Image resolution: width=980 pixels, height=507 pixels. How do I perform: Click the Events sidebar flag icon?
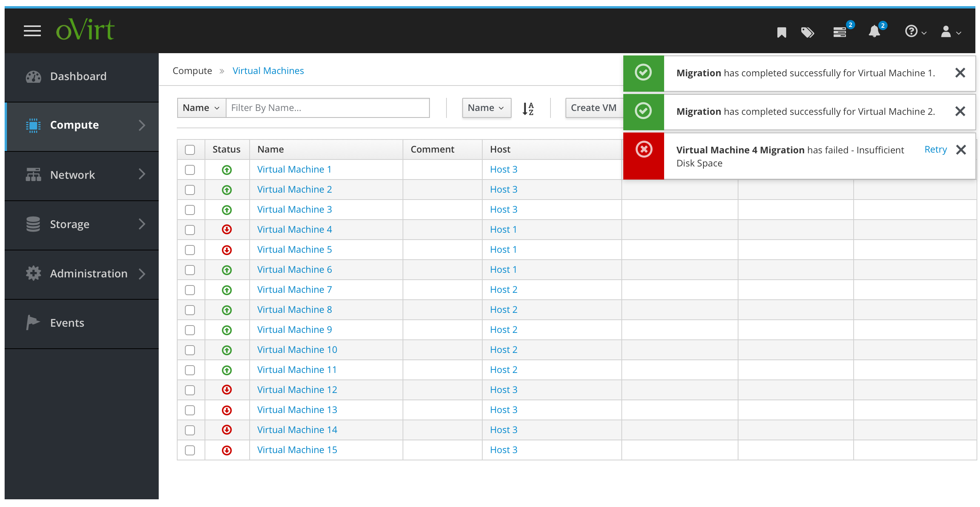pyautogui.click(x=32, y=322)
